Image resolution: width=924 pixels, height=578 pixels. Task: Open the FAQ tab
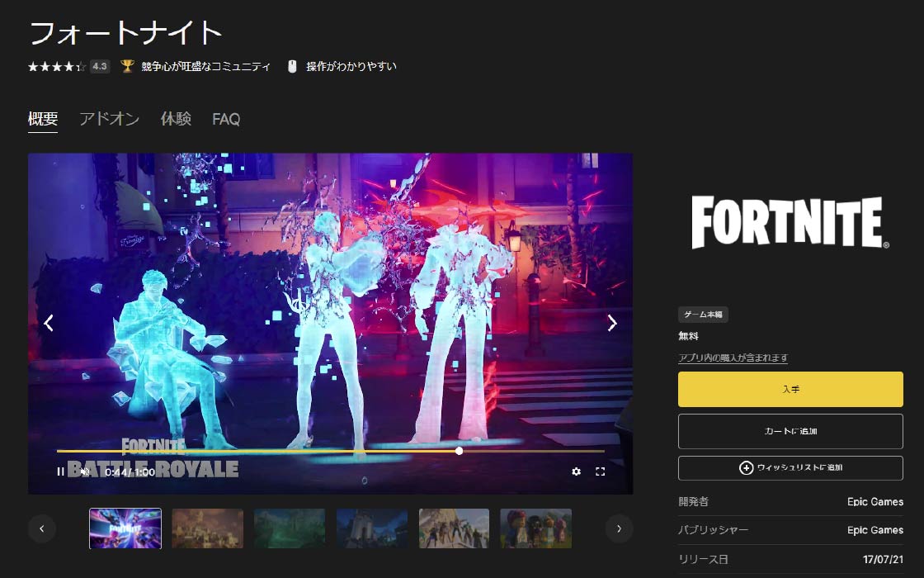[x=226, y=119]
